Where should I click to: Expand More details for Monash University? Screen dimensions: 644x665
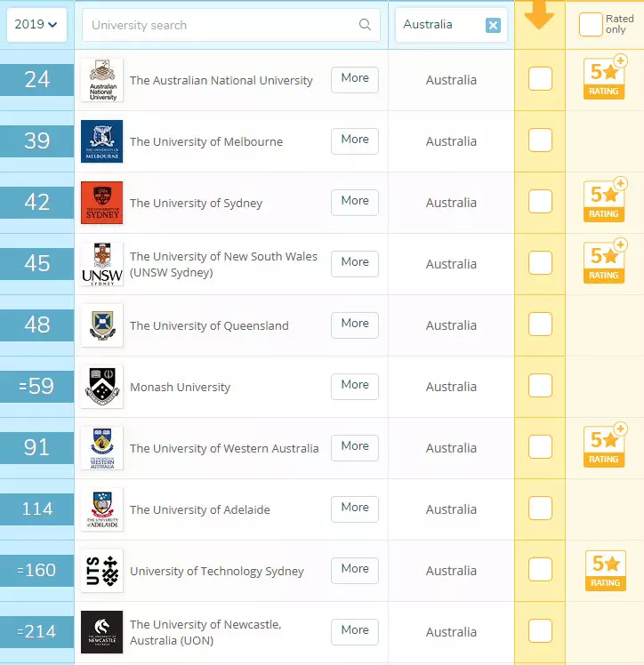[x=355, y=386]
